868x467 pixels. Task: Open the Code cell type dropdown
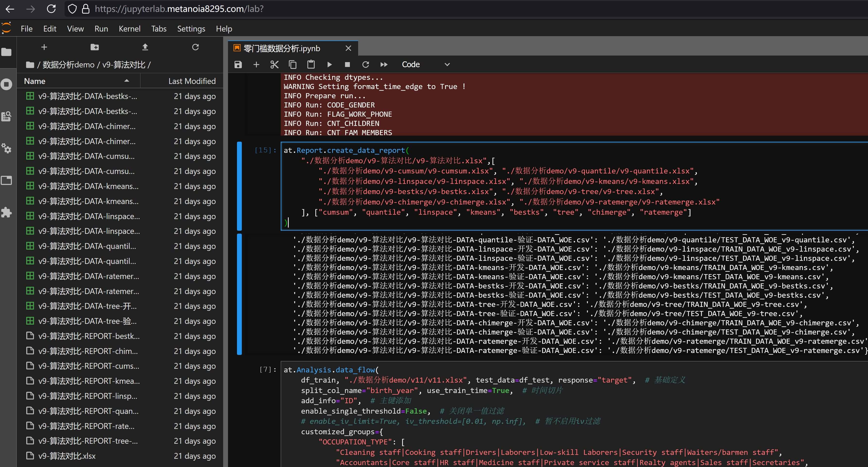(x=425, y=64)
